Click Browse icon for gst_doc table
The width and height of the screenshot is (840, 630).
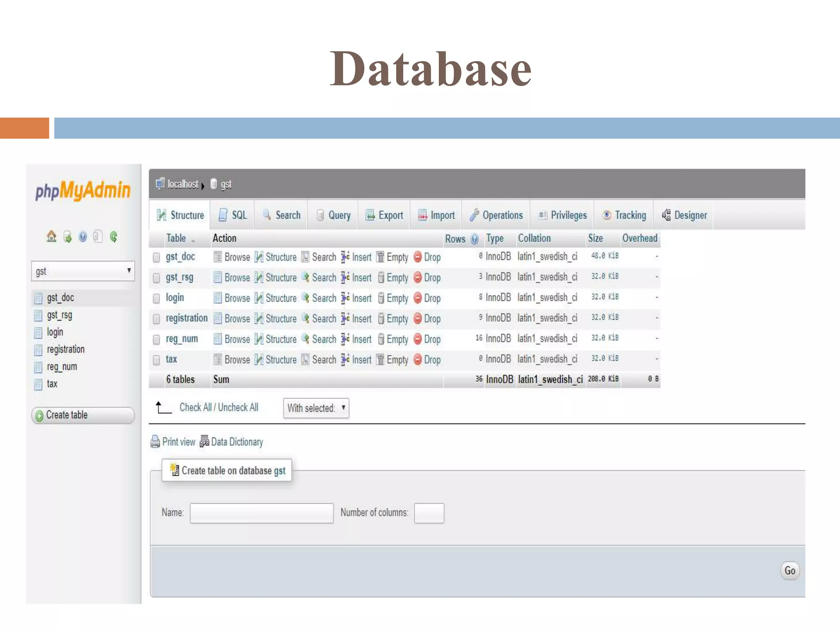(218, 257)
